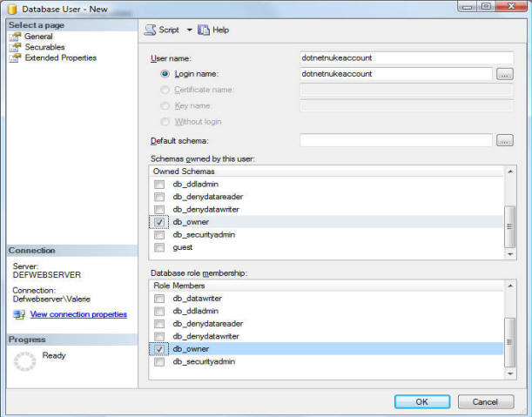
Task: Check the db_datawriter role membership box
Action: point(159,299)
